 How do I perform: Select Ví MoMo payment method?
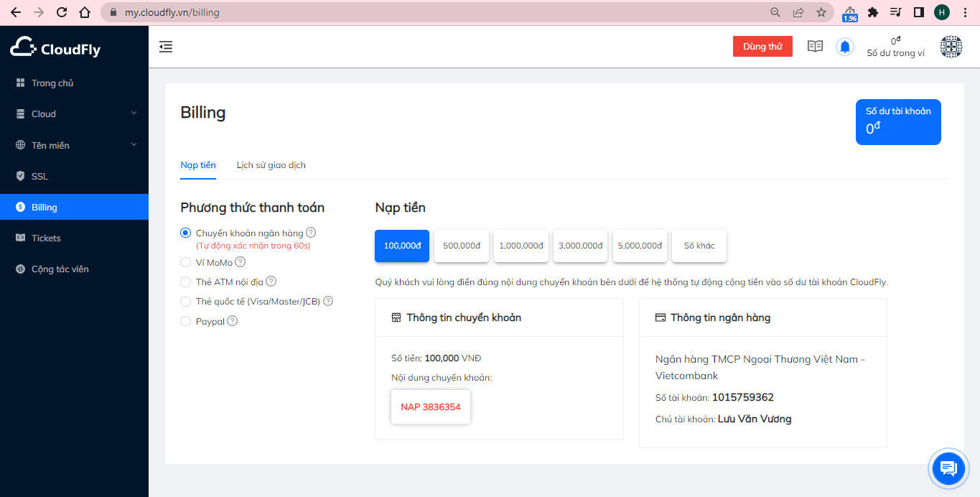(185, 262)
